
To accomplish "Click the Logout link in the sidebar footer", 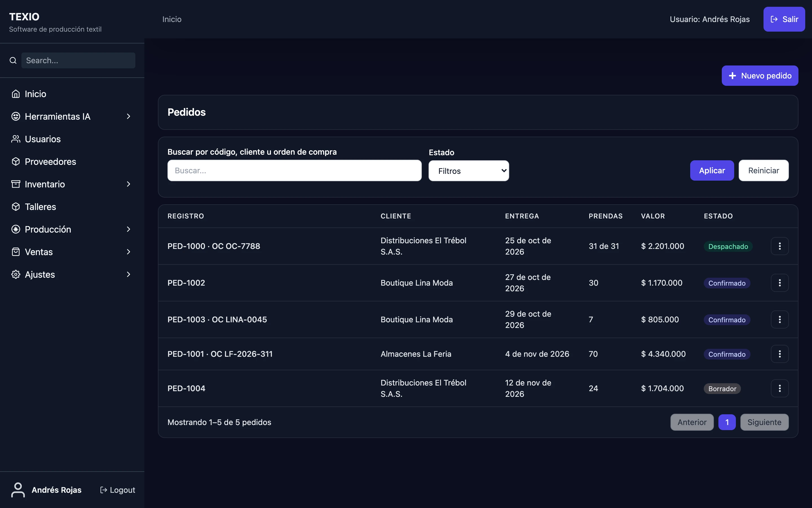I will tap(118, 490).
